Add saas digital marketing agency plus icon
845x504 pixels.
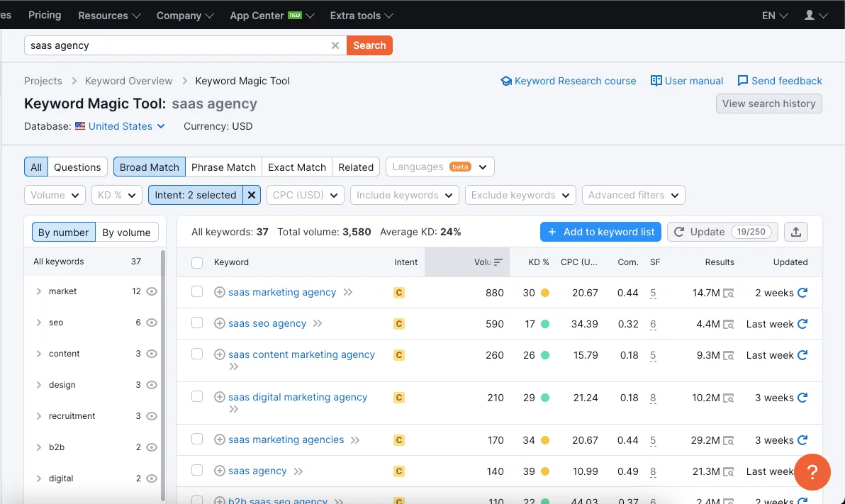point(219,397)
